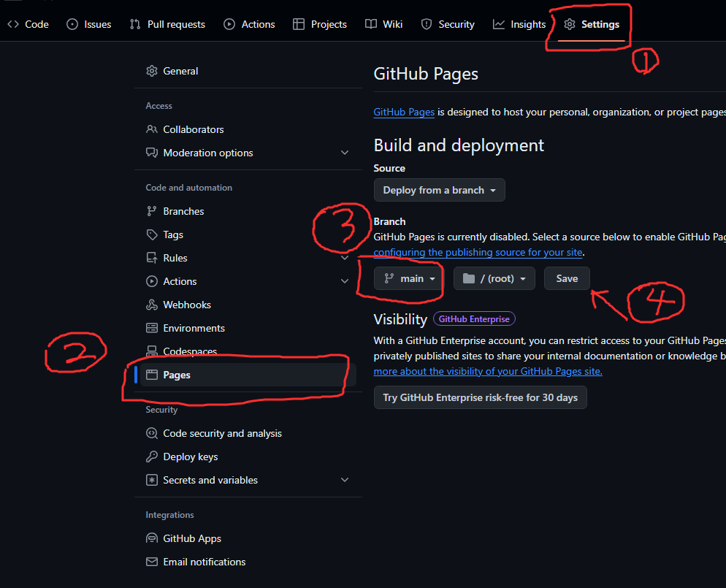
Task: View the Projects tab
Action: click(x=320, y=24)
